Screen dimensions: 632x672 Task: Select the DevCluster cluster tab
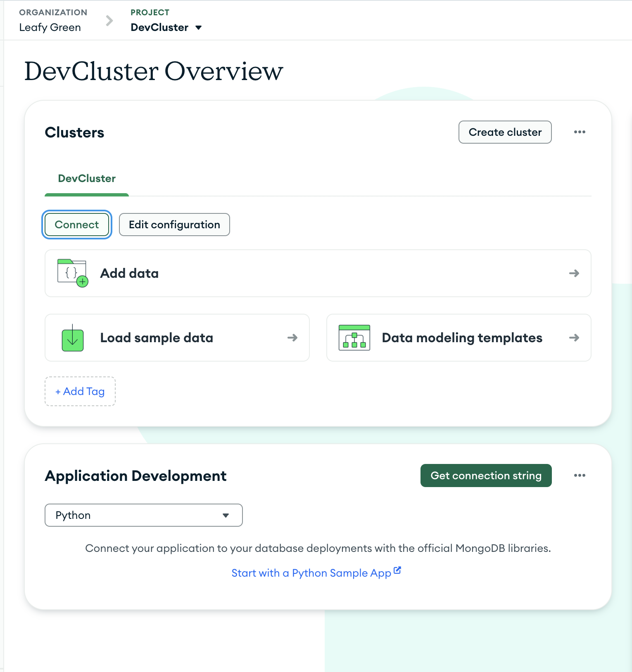(x=87, y=179)
